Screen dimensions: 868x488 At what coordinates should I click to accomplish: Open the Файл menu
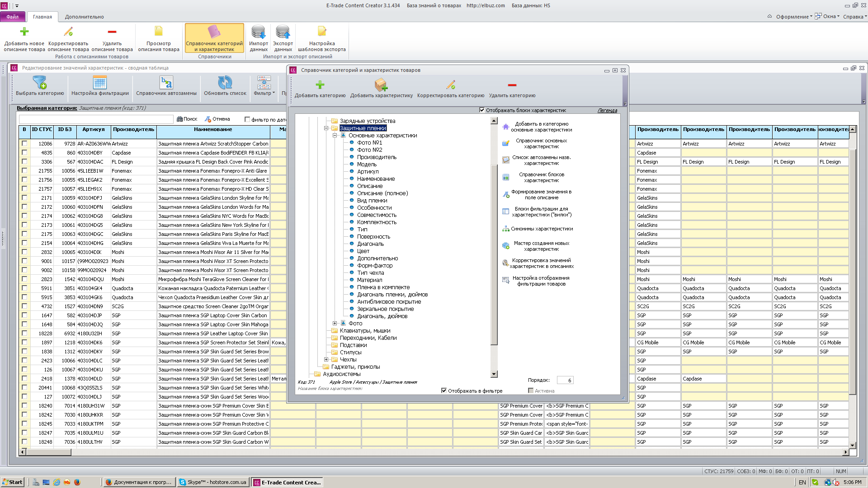13,17
